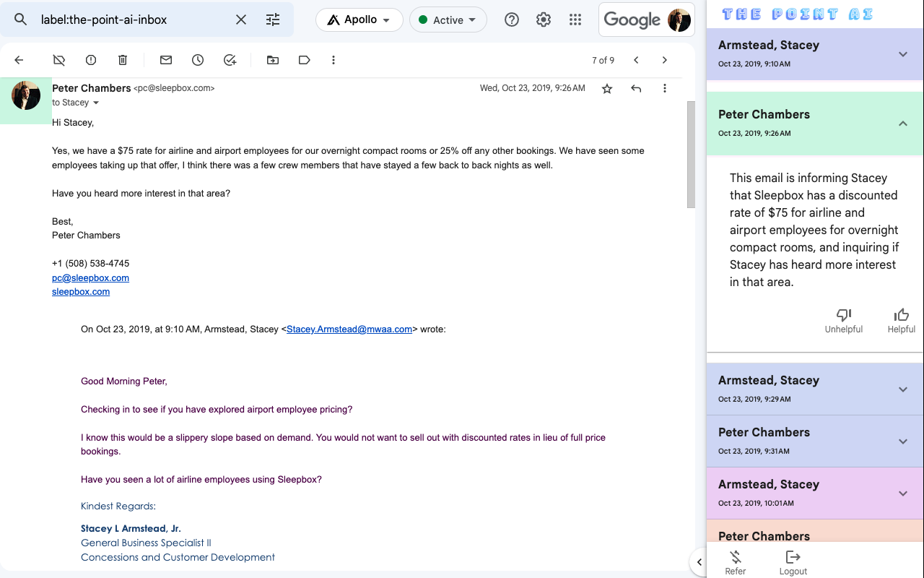The width and height of the screenshot is (924, 578).
Task: Delete this email with trash icon
Action: click(x=123, y=60)
